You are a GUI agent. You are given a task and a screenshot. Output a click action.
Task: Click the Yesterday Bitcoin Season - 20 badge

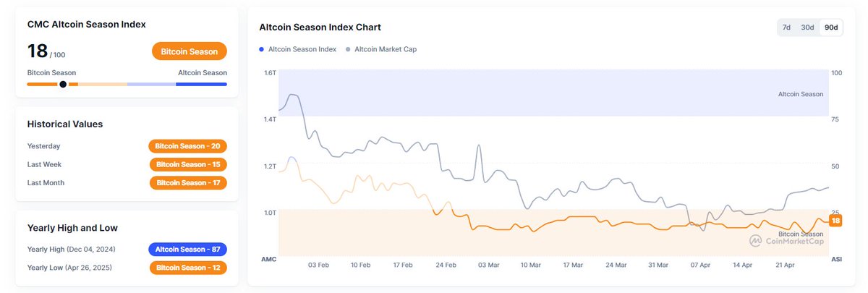[x=188, y=146]
